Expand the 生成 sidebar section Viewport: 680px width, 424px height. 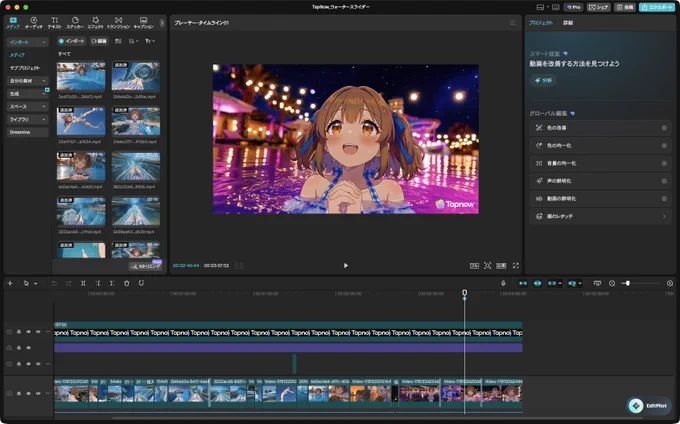[44, 94]
